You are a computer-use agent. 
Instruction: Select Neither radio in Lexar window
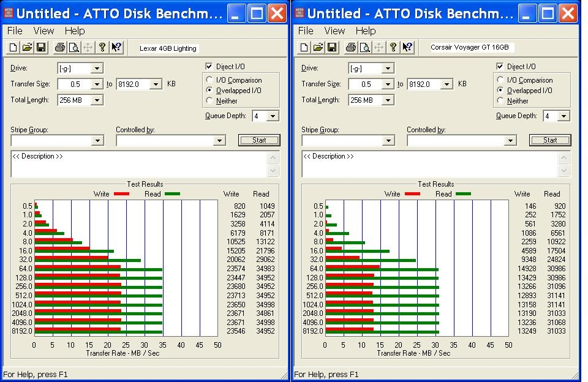(x=209, y=100)
